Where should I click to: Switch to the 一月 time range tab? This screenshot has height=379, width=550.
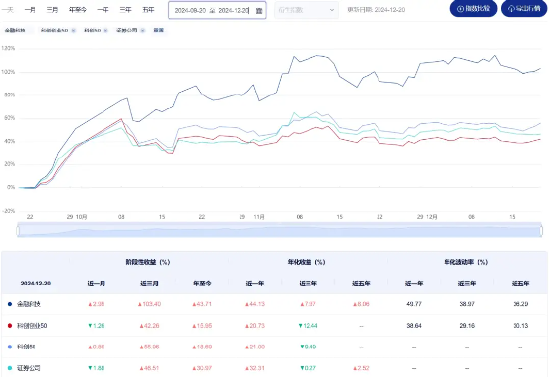30,10
